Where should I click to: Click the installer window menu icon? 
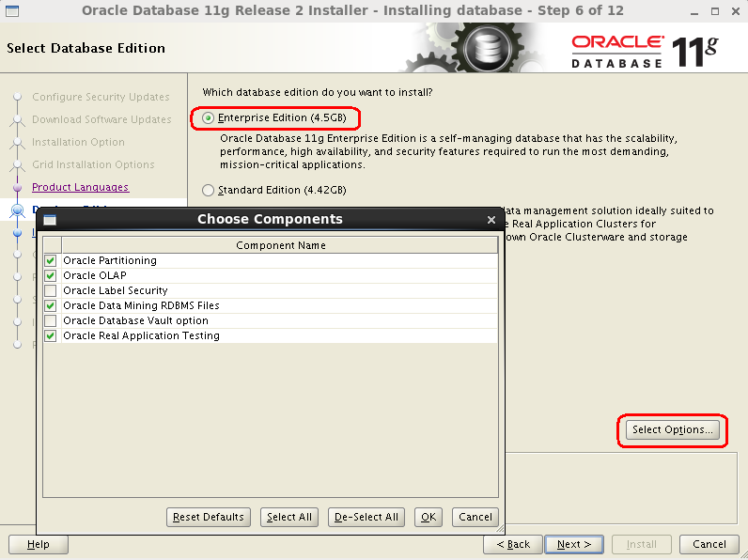coord(12,10)
